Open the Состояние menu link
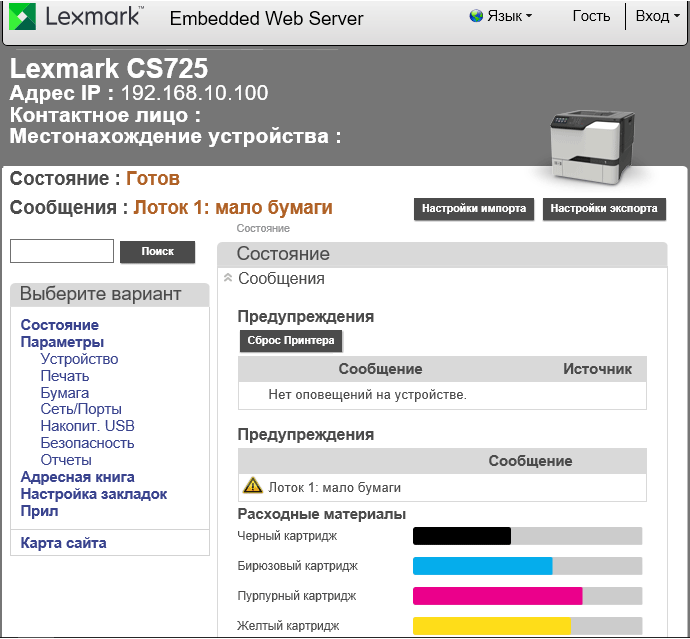 coord(59,325)
